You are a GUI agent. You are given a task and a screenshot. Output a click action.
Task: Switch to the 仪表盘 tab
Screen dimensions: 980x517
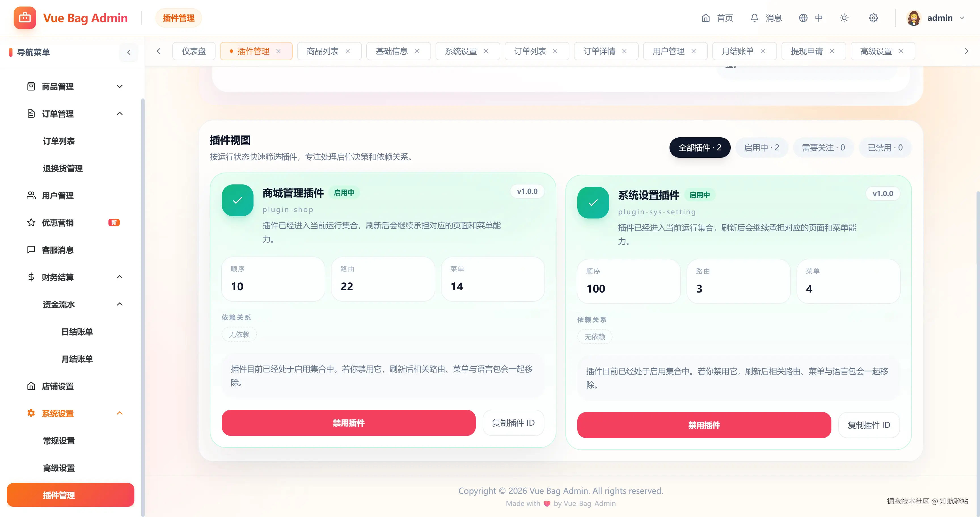(x=194, y=51)
